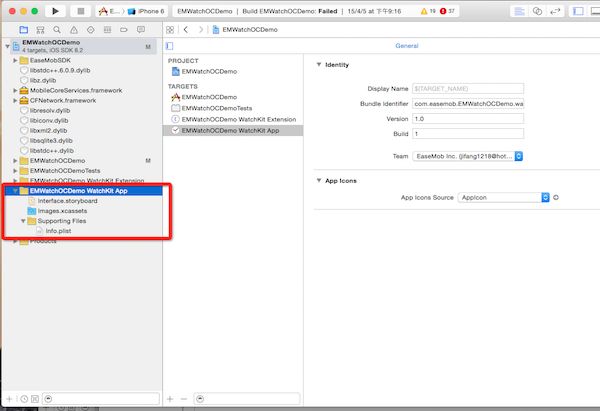Switch to the General tab
The height and width of the screenshot is (411, 600).
(x=407, y=46)
